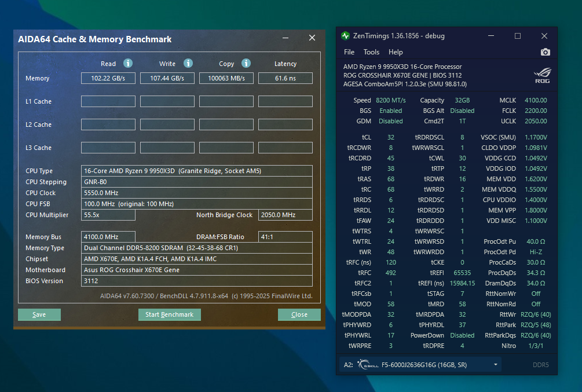Click the Close button at bottom right of AIDA64
This screenshot has height=392, width=582.
tap(299, 314)
